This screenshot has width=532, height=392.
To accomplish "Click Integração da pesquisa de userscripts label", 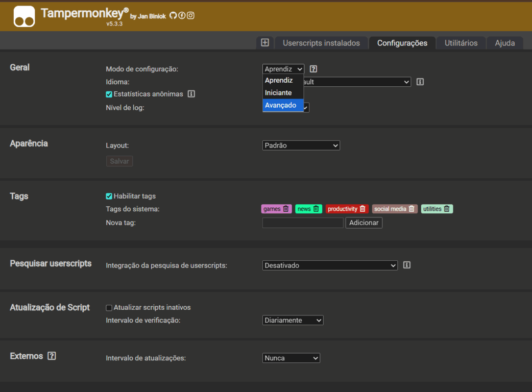I will 166,265.
